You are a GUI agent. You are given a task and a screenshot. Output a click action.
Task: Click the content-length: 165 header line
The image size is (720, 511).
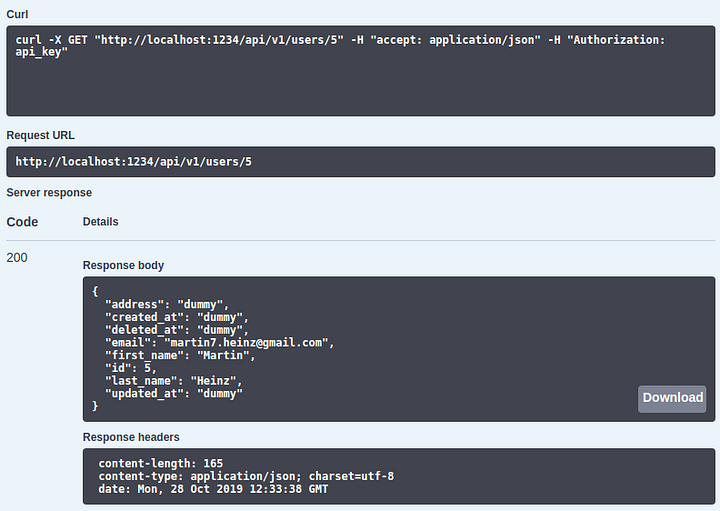[x=161, y=463]
